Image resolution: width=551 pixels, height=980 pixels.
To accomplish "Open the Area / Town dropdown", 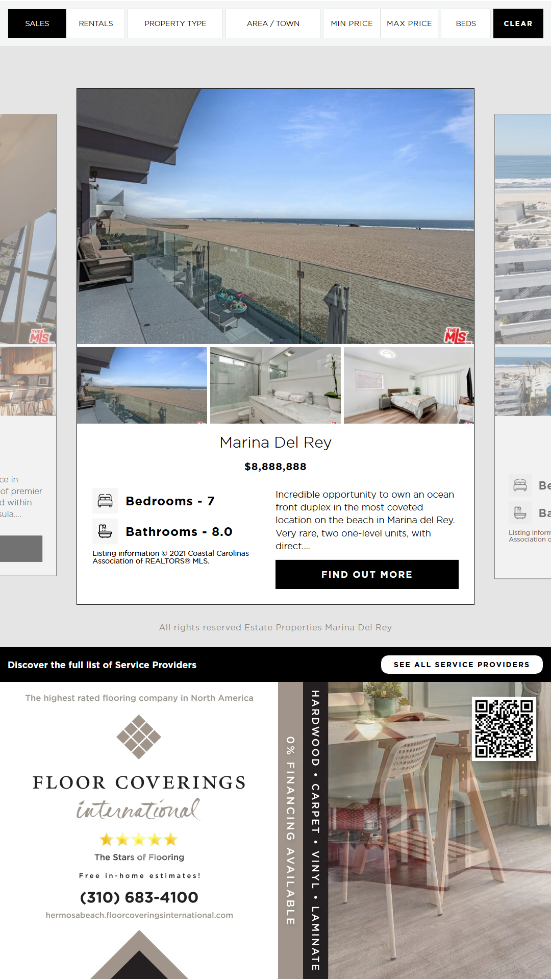I will coord(273,23).
